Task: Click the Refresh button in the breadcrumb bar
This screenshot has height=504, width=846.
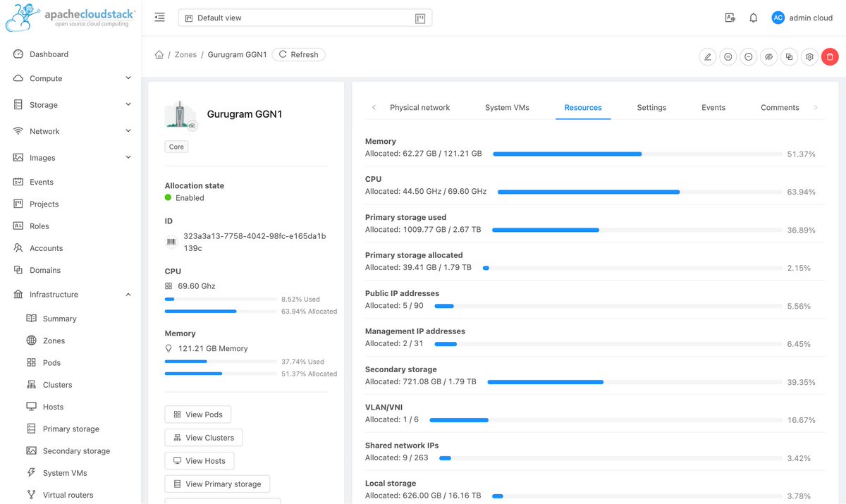Action: click(298, 54)
